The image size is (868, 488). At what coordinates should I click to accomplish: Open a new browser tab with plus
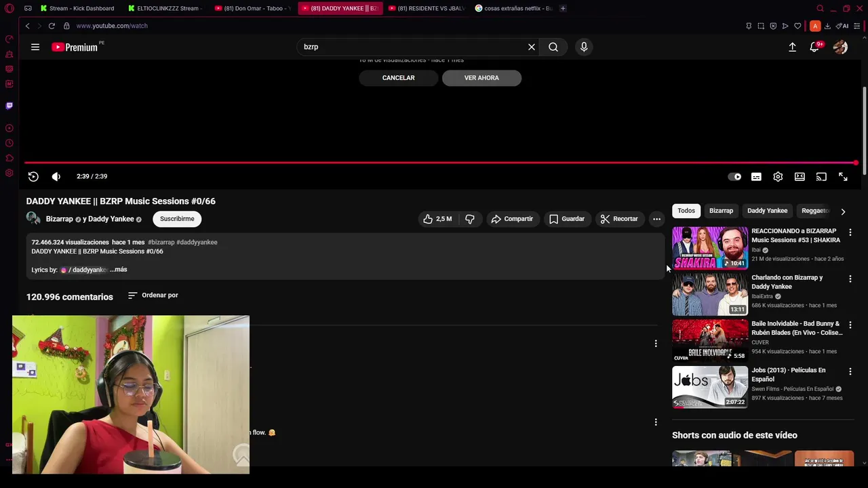tap(563, 8)
